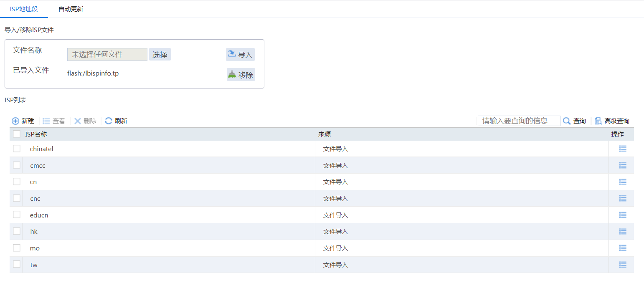Check the hk row checkbox
Image resolution: width=644 pixels, height=283 pixels.
(17, 231)
